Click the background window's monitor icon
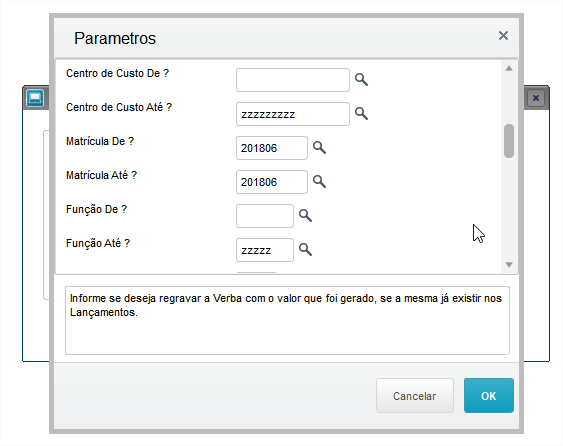 pyautogui.click(x=35, y=98)
